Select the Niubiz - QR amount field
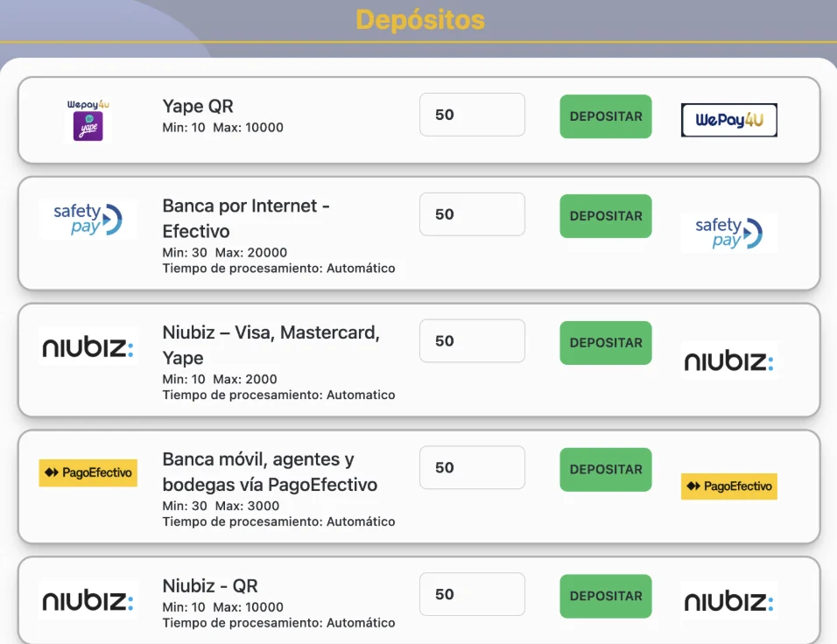Screen dimensions: 837x644 click(472, 594)
